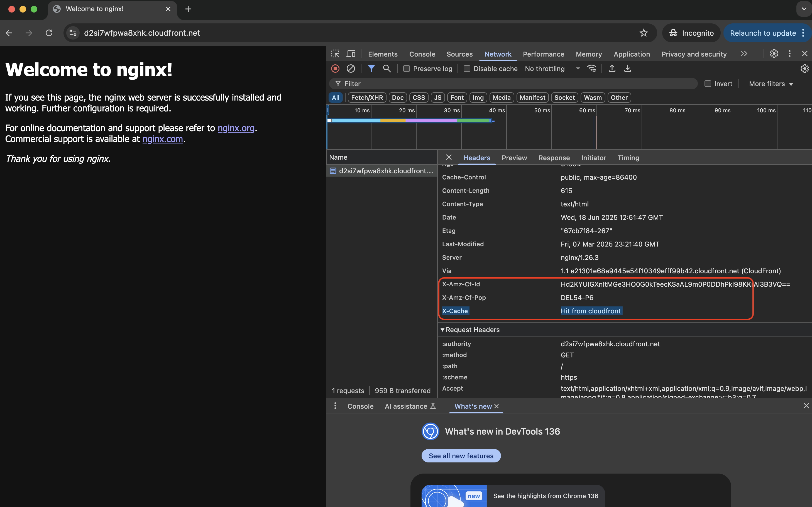Open the Response tab of the request
The width and height of the screenshot is (812, 507).
coord(554,158)
